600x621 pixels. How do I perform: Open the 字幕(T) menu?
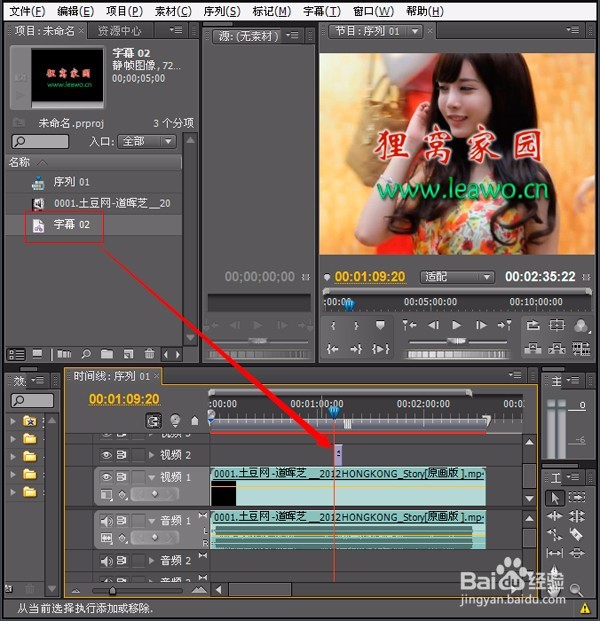pyautogui.click(x=322, y=11)
